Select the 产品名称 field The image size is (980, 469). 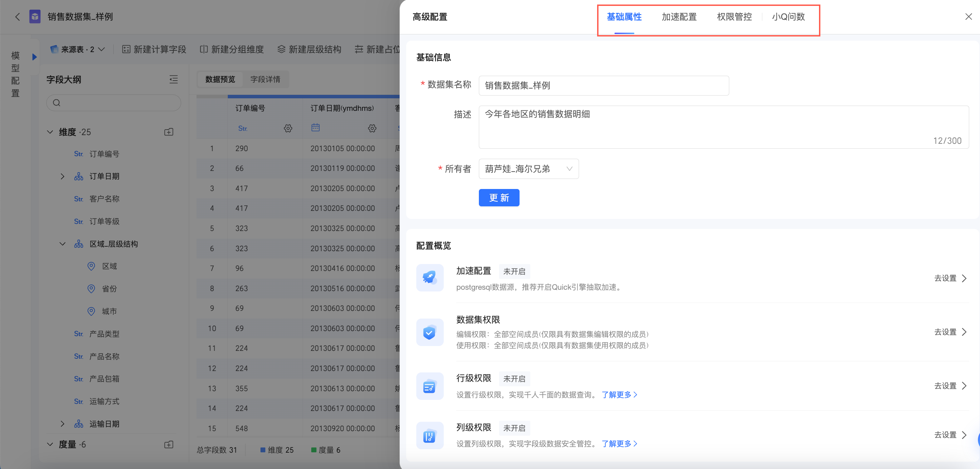tap(104, 356)
